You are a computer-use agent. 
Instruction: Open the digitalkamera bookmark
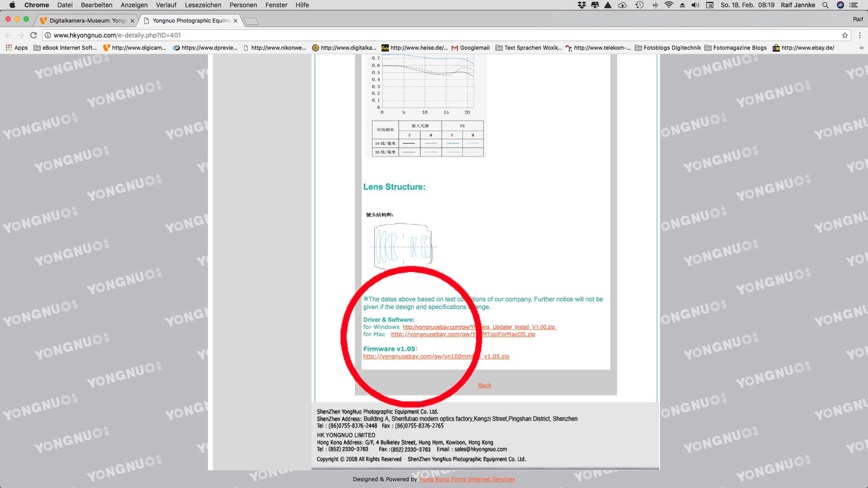344,48
